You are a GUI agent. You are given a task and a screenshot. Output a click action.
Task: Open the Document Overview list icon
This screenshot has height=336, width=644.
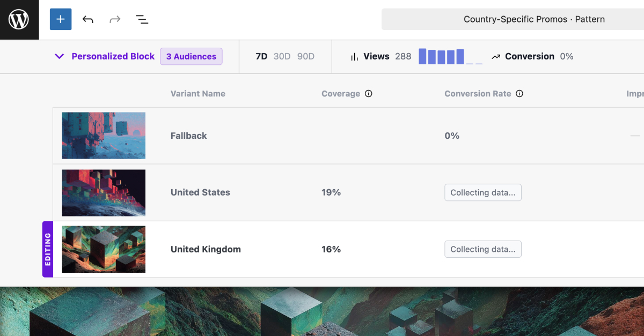(142, 19)
